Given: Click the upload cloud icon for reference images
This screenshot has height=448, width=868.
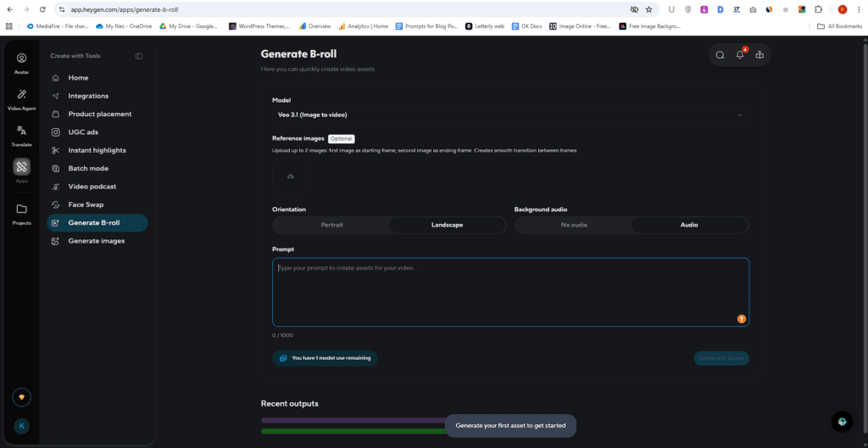Looking at the screenshot, I should 291,176.
